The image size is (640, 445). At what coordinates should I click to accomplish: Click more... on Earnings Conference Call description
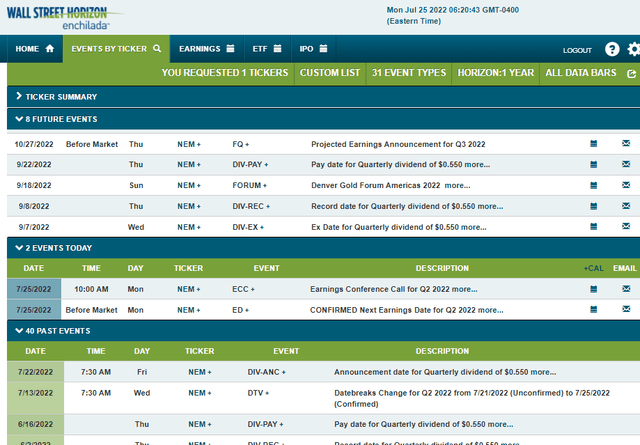coord(464,289)
